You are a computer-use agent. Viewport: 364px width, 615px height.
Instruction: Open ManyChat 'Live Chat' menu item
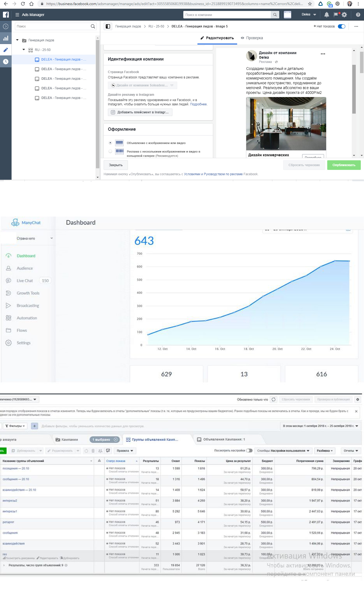[25, 281]
